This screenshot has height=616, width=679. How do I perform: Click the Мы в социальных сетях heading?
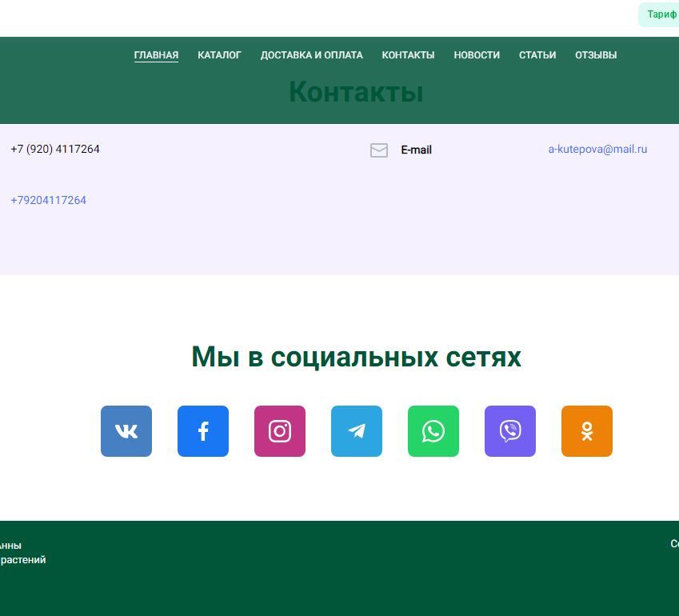tap(356, 357)
